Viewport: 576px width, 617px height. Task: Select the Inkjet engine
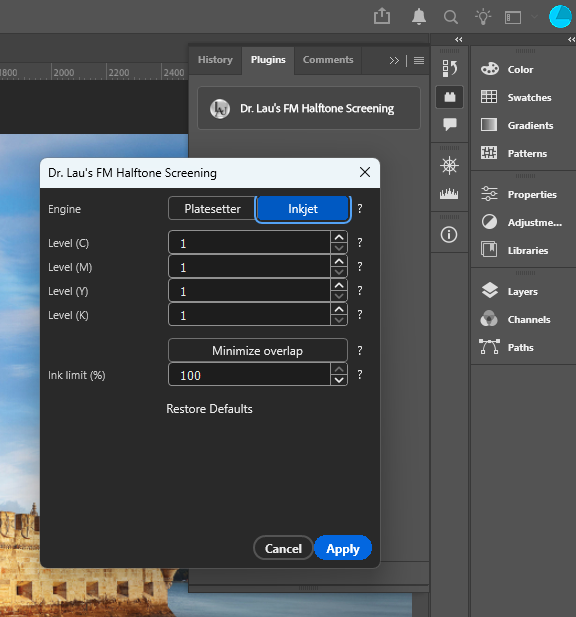point(303,209)
